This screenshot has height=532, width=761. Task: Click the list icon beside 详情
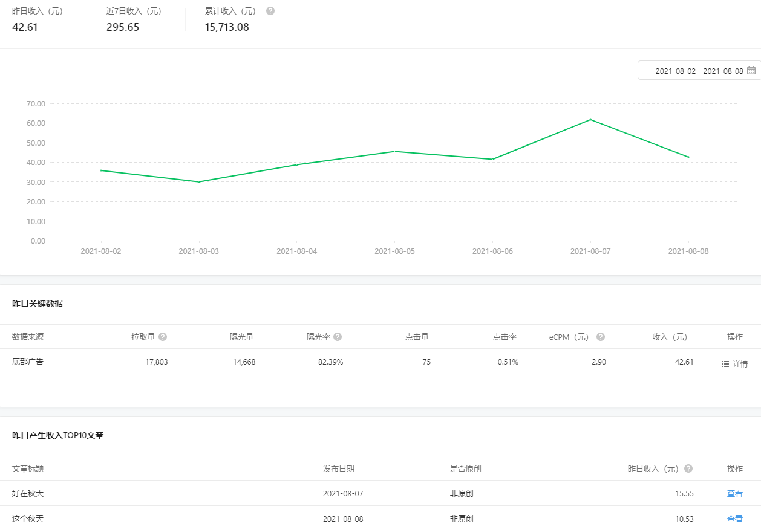click(725, 364)
